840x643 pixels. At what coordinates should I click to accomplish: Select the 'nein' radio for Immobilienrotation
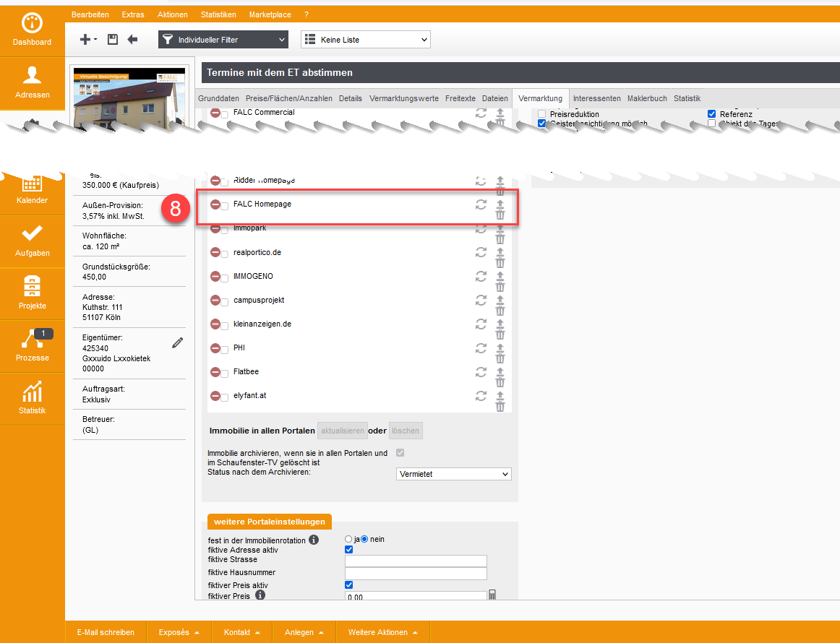point(365,539)
